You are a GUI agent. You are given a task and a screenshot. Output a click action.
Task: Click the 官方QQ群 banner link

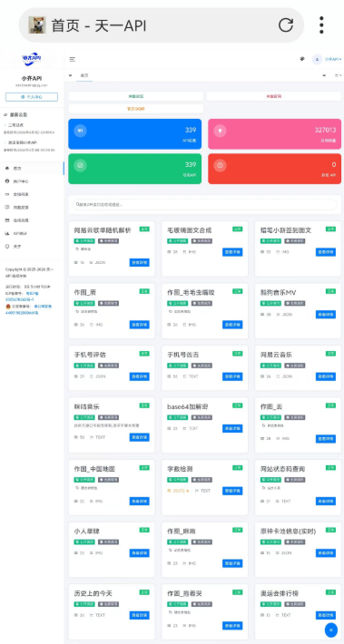135,109
